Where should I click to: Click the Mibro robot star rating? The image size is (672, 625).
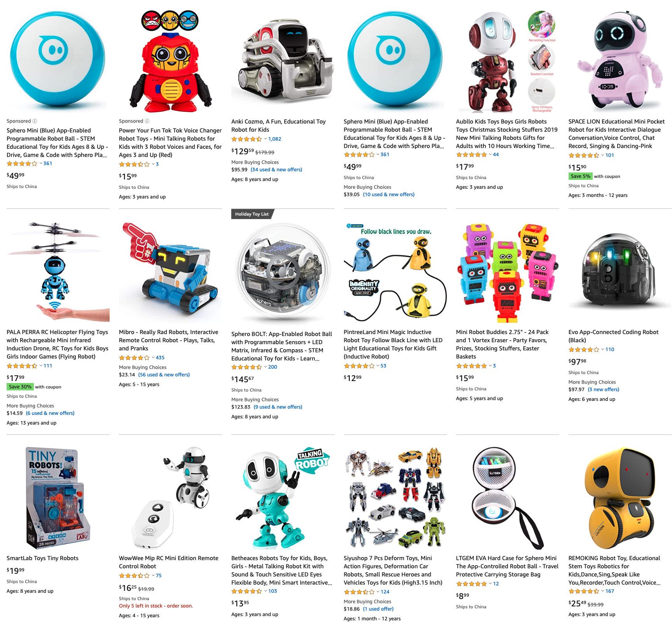click(x=134, y=358)
